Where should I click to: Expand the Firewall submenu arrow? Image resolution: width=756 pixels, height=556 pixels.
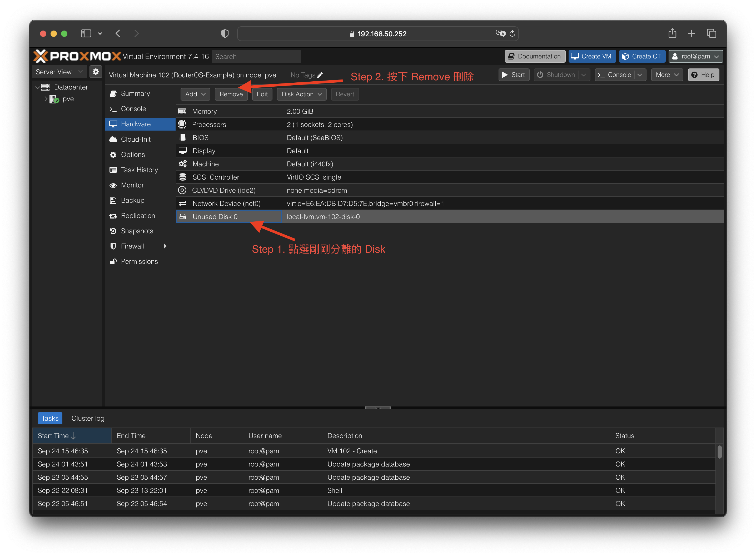tap(165, 246)
